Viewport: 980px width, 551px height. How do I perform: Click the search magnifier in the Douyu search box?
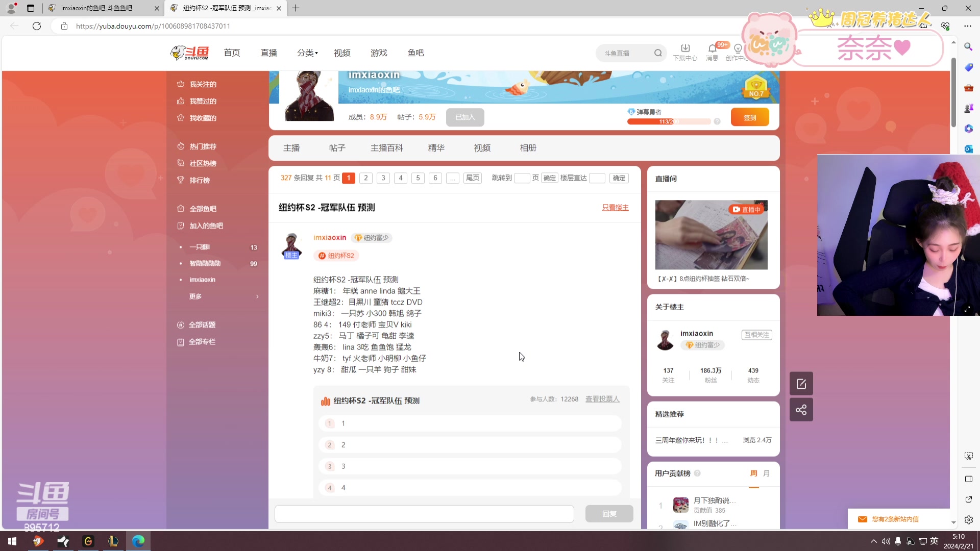658,53
